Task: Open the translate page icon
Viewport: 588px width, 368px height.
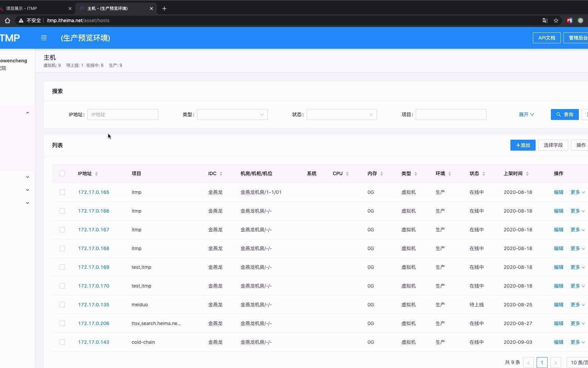Action: click(545, 20)
